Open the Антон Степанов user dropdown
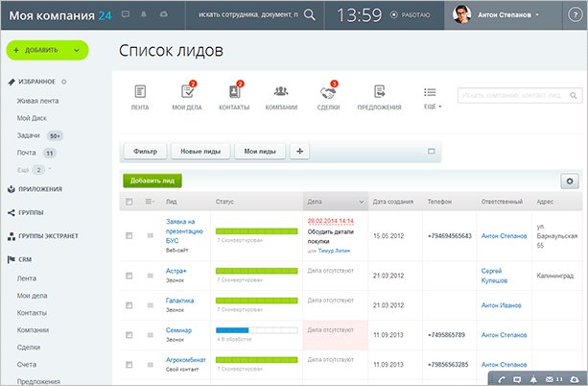This screenshot has height=386, width=588. pos(508,15)
